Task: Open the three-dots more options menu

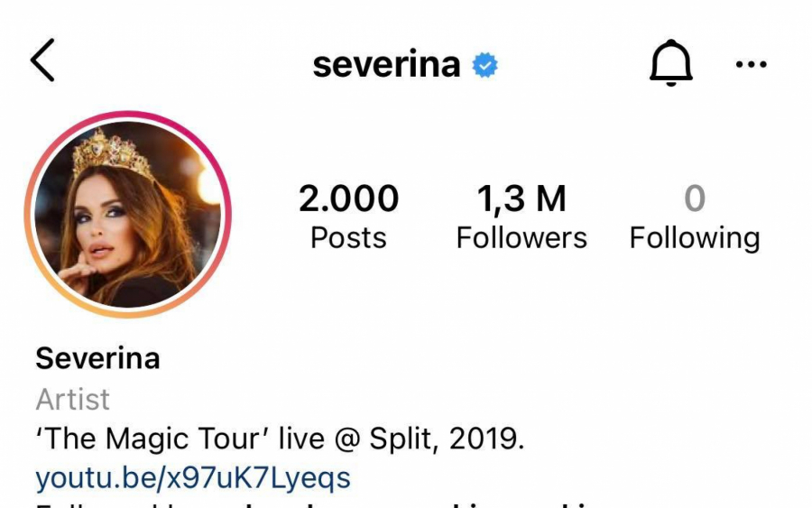Action: point(751,64)
